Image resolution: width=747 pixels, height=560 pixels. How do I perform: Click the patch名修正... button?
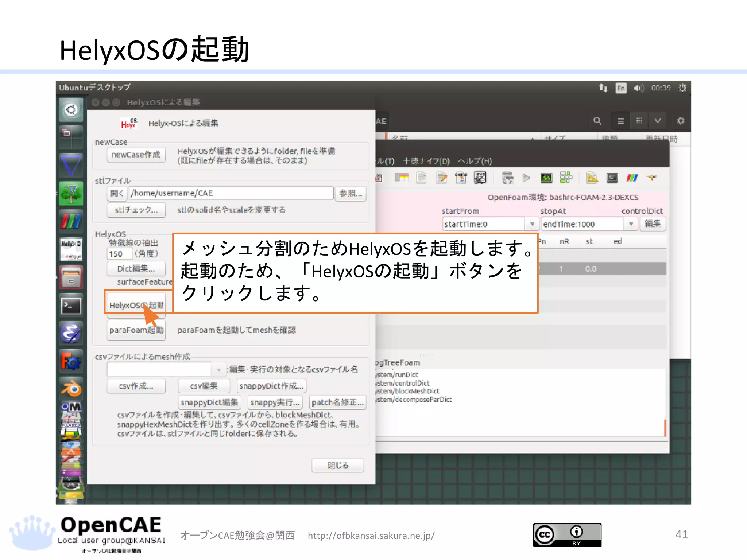337,402
